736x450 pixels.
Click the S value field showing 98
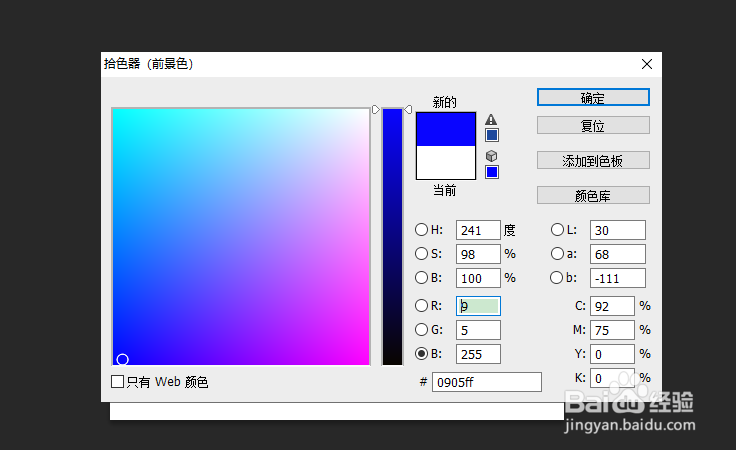tap(478, 254)
